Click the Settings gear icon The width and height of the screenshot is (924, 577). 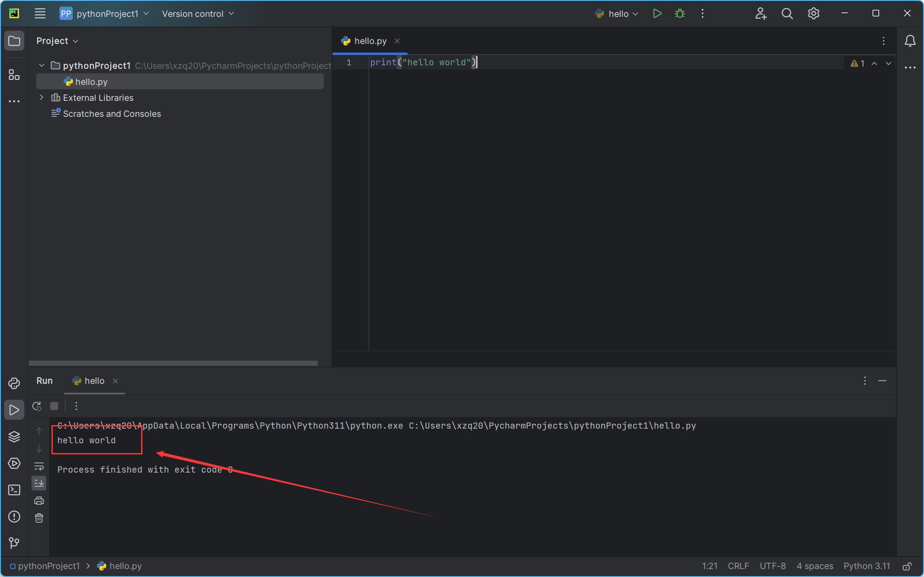pyautogui.click(x=813, y=13)
